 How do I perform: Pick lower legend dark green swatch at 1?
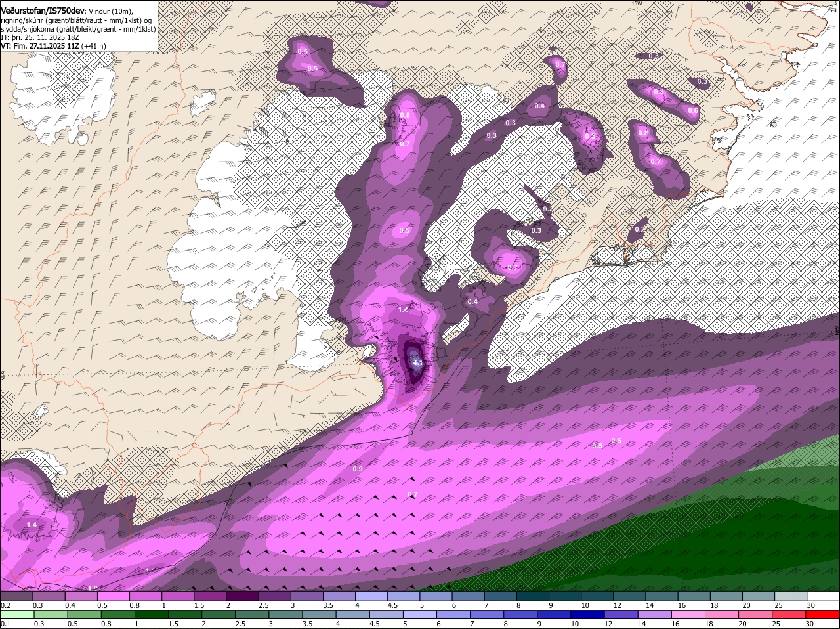click(x=152, y=615)
